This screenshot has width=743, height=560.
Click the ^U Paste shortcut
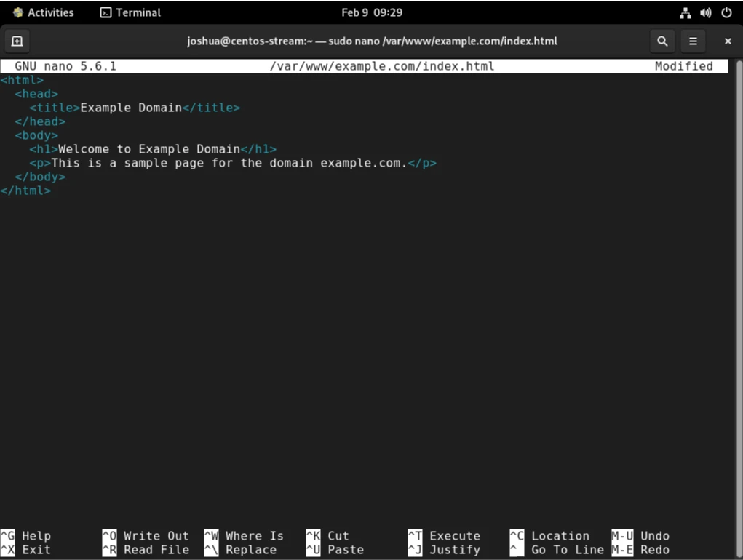point(335,550)
